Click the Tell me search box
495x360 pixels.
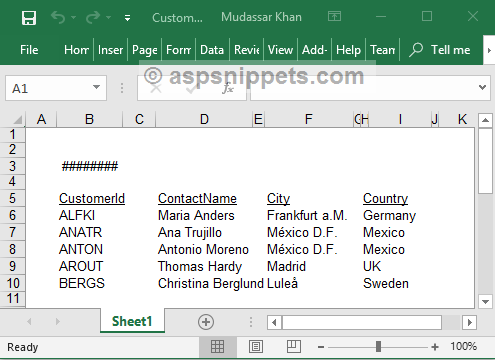[x=440, y=50]
